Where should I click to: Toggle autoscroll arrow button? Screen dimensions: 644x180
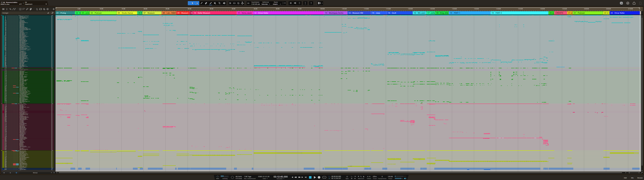[295, 3]
